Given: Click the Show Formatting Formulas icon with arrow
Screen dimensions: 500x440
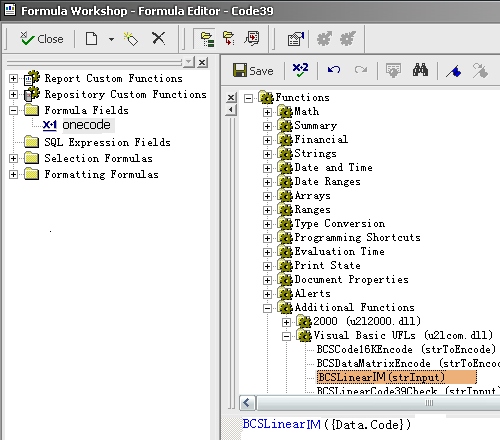Looking at the screenshot, I should 252,39.
